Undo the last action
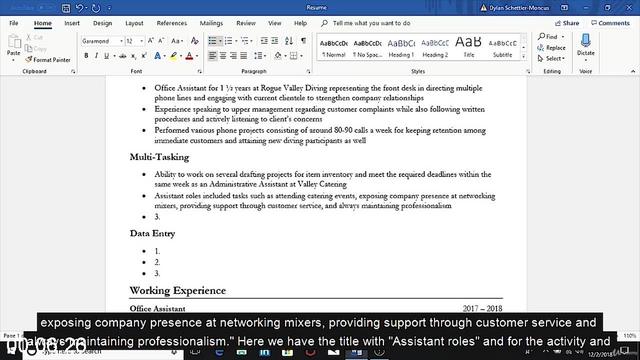 pos(80,8)
